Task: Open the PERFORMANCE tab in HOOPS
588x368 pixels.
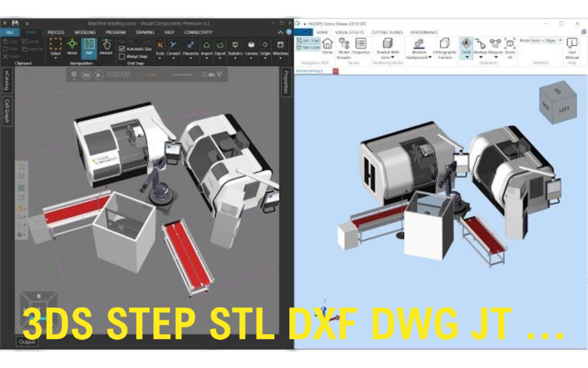Action: [x=424, y=33]
